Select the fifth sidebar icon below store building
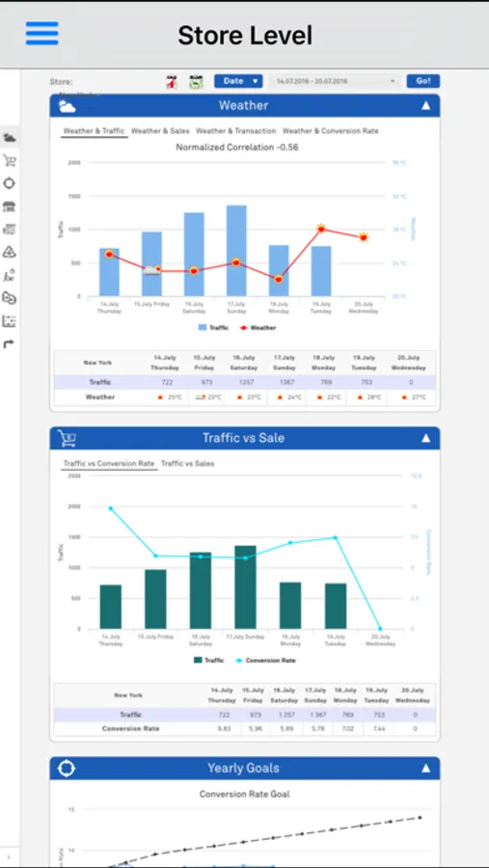 [x=10, y=230]
